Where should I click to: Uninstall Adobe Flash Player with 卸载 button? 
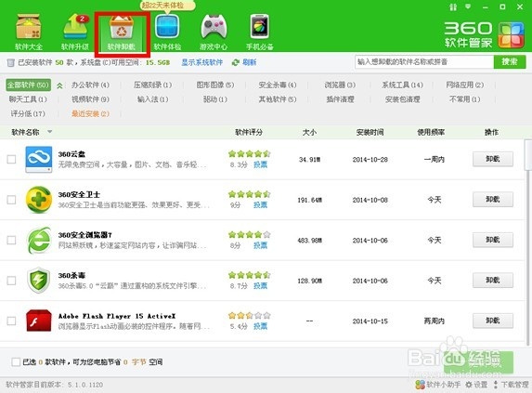[493, 321]
